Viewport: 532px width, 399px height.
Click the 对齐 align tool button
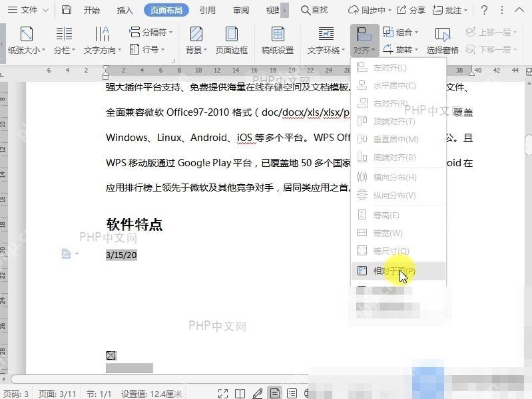point(364,41)
